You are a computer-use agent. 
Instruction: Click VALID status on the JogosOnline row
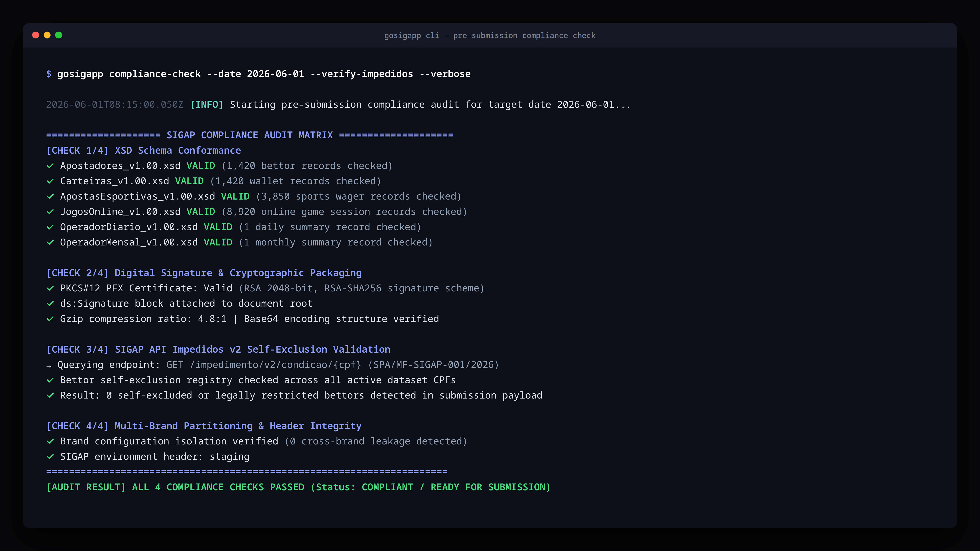(200, 212)
